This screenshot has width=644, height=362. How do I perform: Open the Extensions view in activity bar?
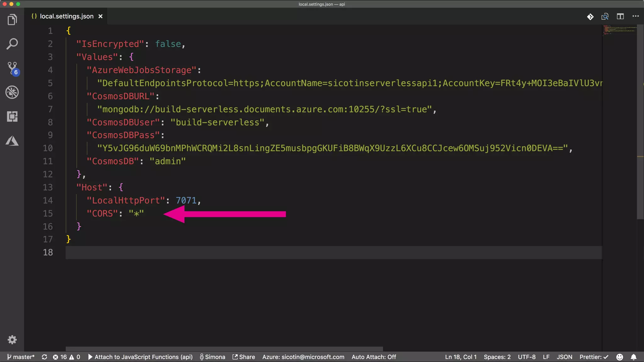click(12, 117)
